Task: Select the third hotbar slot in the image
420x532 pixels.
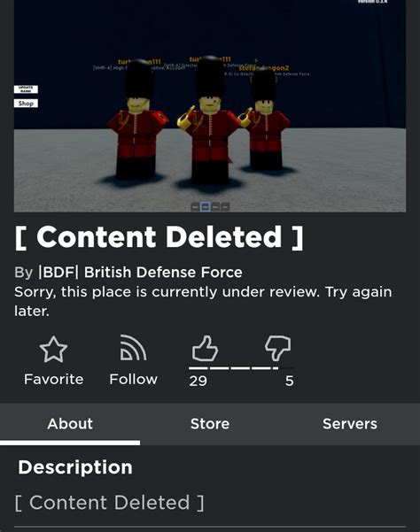Action: (215, 206)
